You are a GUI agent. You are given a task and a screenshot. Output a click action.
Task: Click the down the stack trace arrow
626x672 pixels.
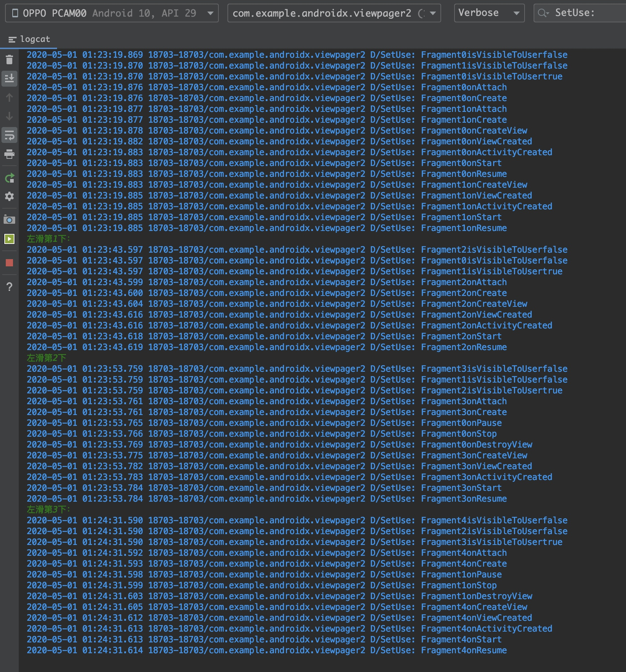tap(9, 116)
